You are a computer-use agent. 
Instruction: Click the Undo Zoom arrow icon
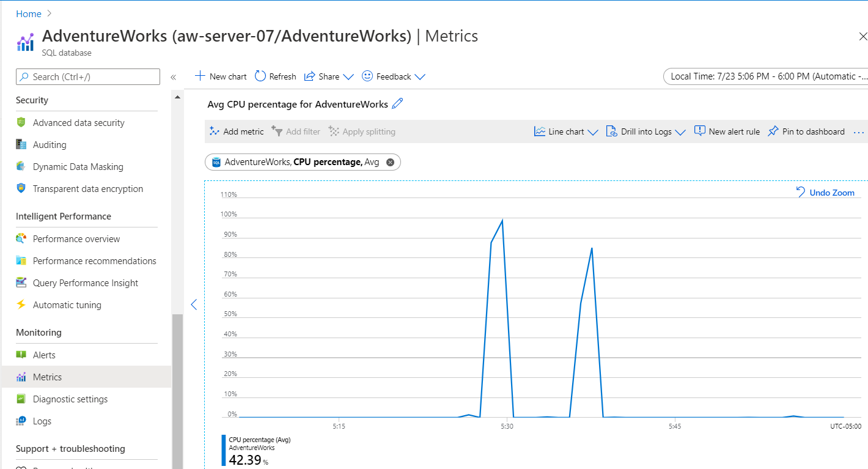pos(801,192)
